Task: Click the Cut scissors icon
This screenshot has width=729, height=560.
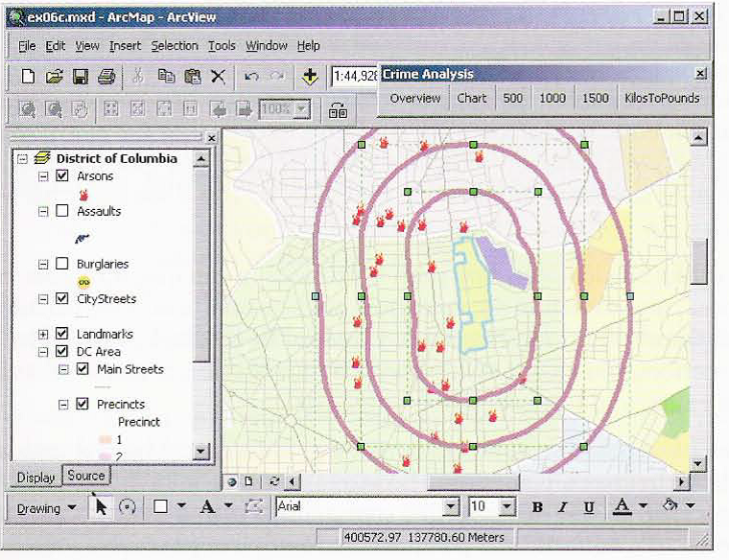Action: tap(137, 76)
